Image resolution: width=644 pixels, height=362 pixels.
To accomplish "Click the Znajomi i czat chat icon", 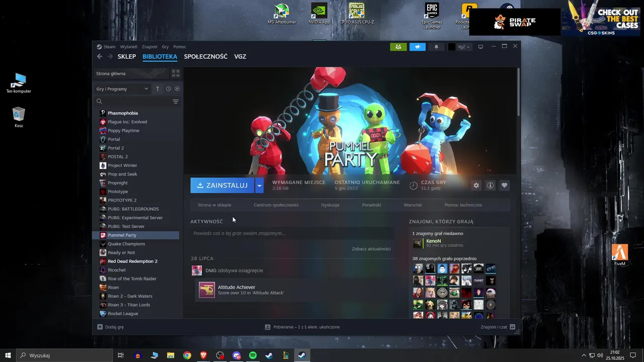I will pyautogui.click(x=512, y=327).
